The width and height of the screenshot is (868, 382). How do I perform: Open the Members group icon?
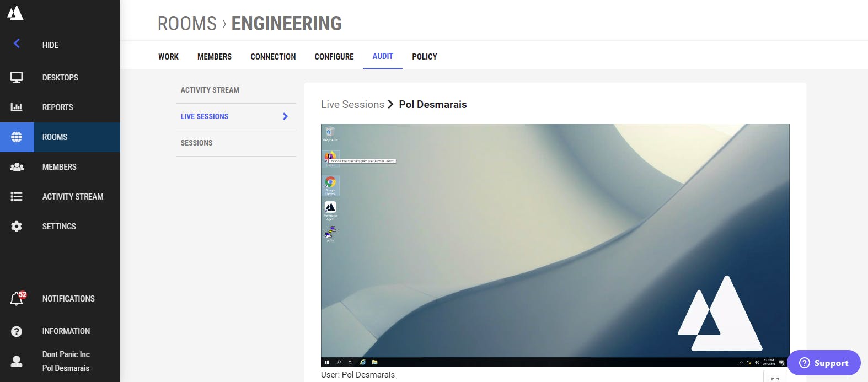coord(17,167)
